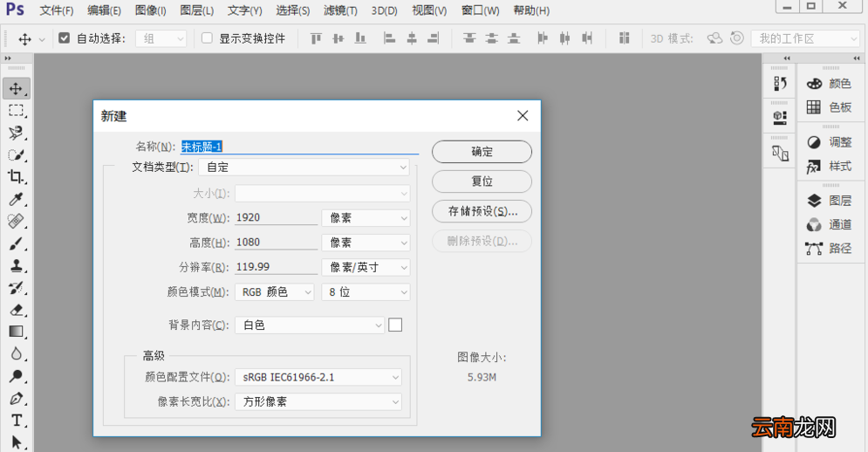868x452 pixels.
Task: Select the Path Selection tool
Action: (x=16, y=442)
